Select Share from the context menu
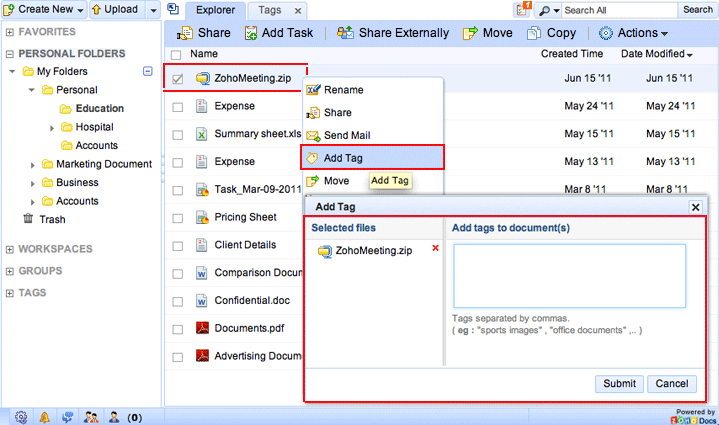Screen dimensions: 719x425 click(372, 112)
